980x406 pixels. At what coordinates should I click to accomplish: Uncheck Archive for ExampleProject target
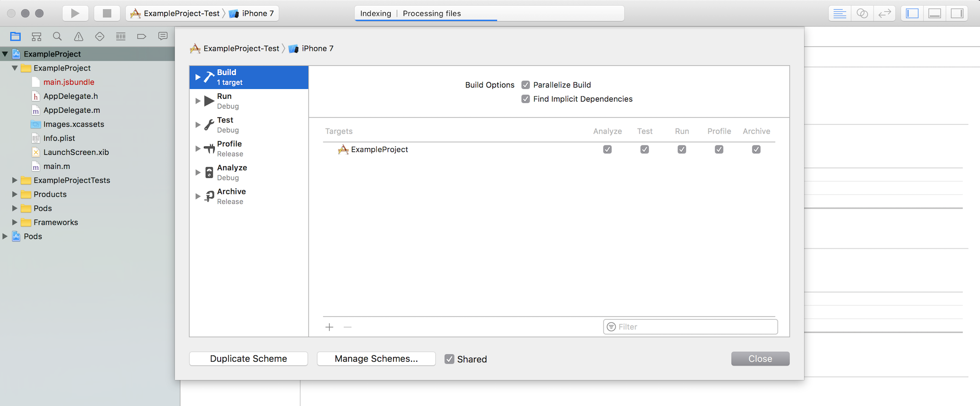tap(756, 149)
